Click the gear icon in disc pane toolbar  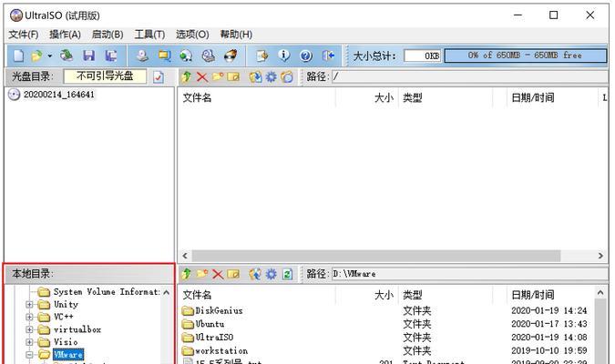271,76
